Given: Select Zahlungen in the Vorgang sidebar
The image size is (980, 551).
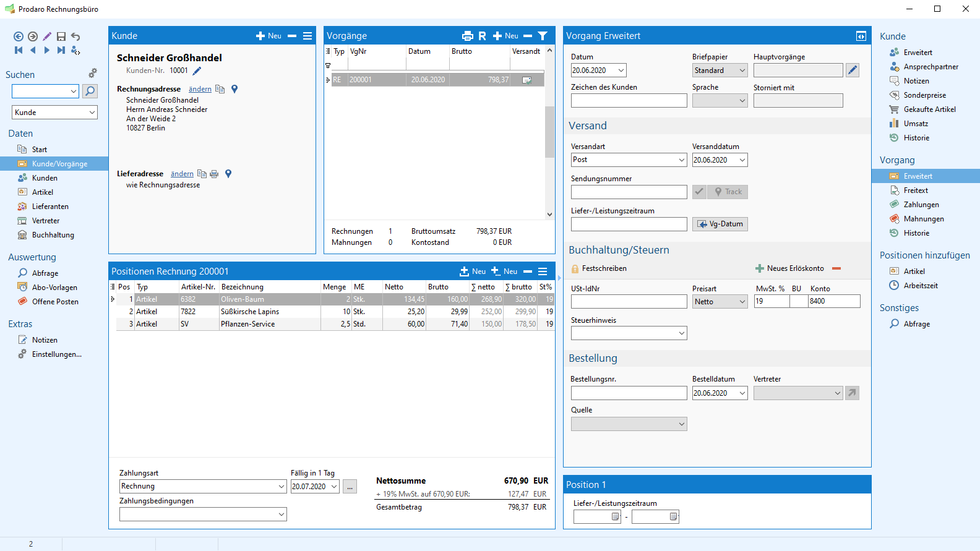Looking at the screenshot, I should click(x=921, y=205).
